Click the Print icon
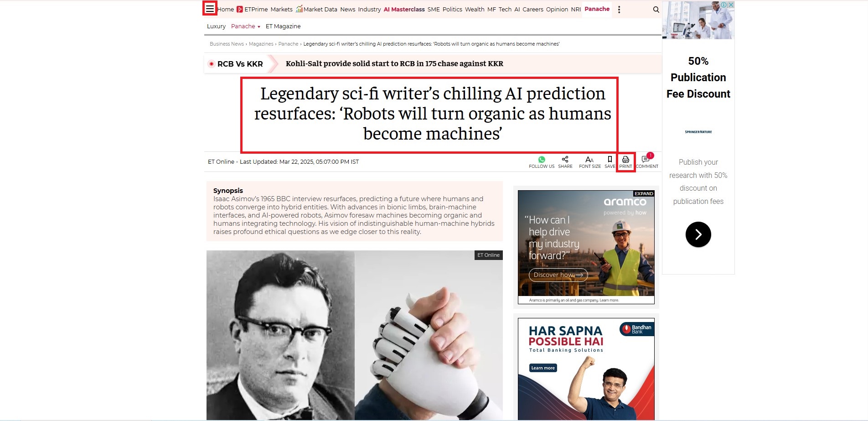868x421 pixels. point(625,162)
